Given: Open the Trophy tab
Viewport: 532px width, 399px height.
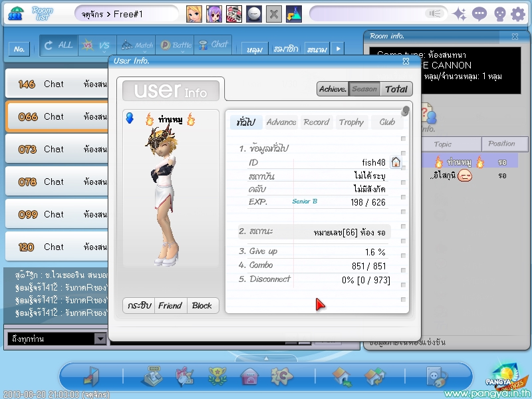Looking at the screenshot, I should point(352,122).
